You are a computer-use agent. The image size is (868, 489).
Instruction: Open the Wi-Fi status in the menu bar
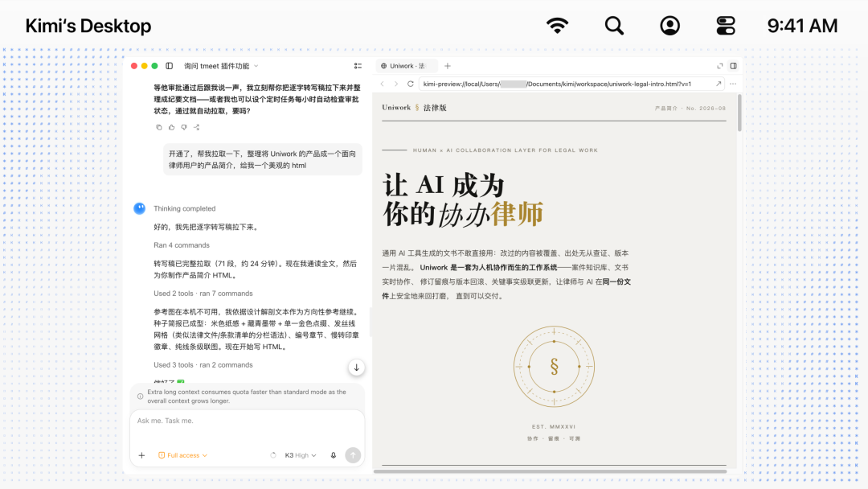point(558,26)
